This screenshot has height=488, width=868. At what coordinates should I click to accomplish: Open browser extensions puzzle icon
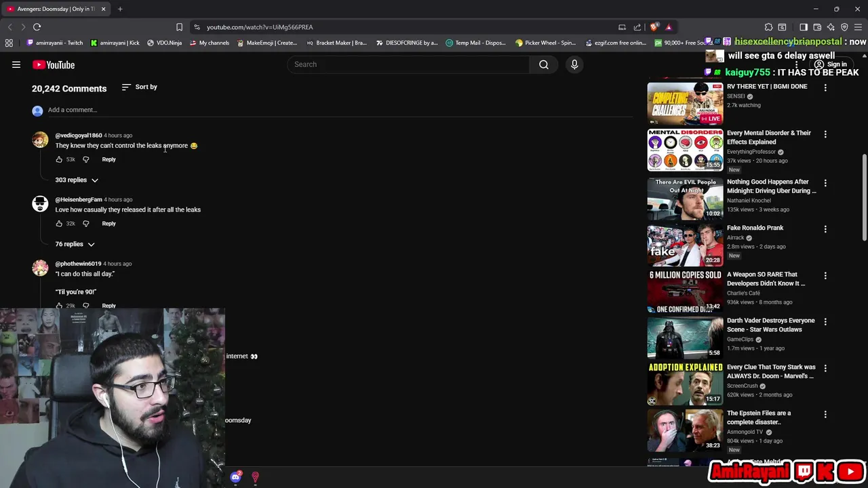(768, 27)
